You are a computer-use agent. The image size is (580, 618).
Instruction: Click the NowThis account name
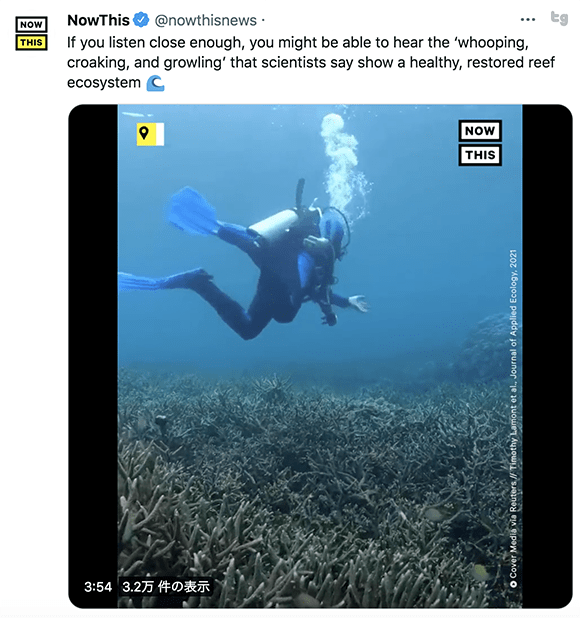(98, 20)
